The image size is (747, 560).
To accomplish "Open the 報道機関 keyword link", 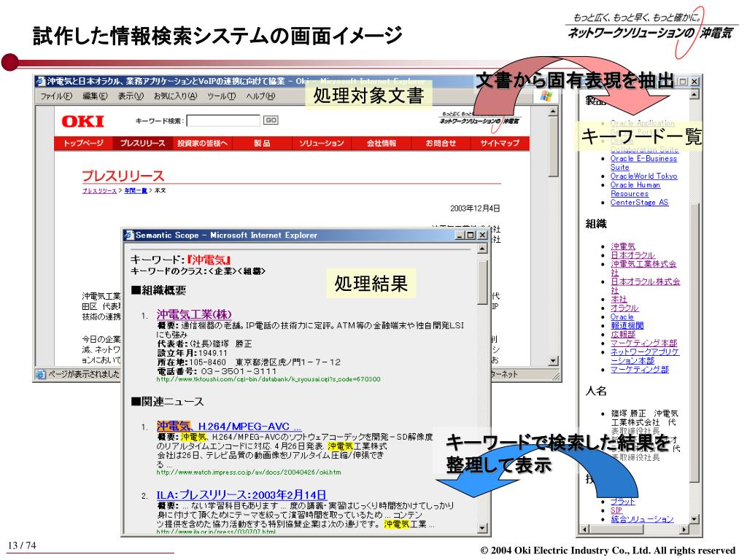I will (x=627, y=326).
